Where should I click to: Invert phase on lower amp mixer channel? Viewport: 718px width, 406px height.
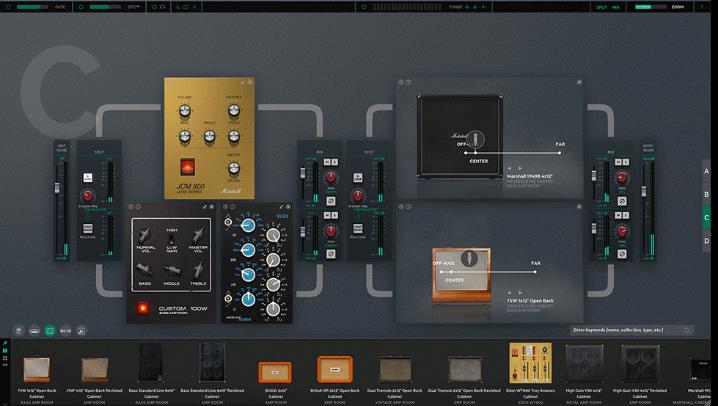click(x=331, y=254)
